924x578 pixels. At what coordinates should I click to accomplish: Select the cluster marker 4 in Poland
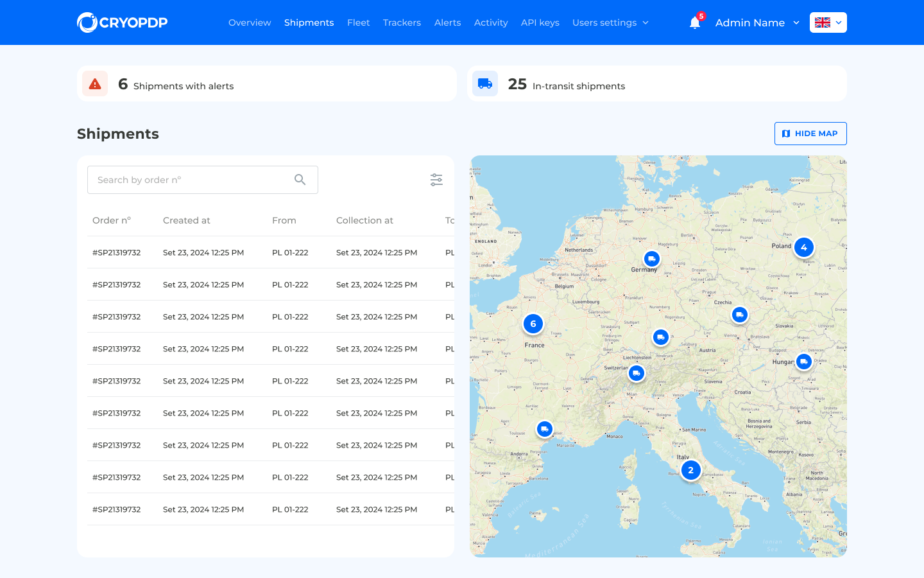coord(804,247)
